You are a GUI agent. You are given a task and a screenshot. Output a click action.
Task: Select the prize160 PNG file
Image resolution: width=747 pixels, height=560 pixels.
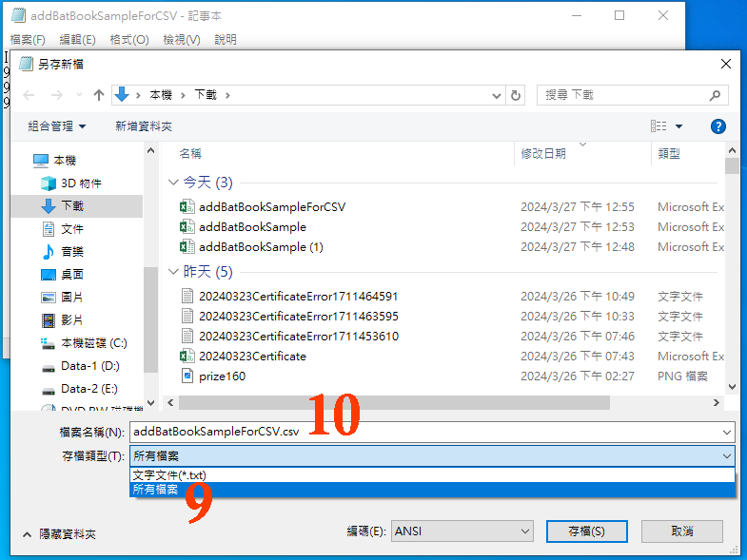(222, 377)
